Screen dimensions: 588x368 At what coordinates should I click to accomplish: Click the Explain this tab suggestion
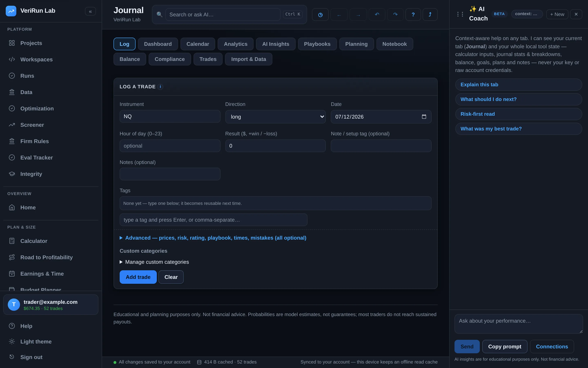point(519,85)
